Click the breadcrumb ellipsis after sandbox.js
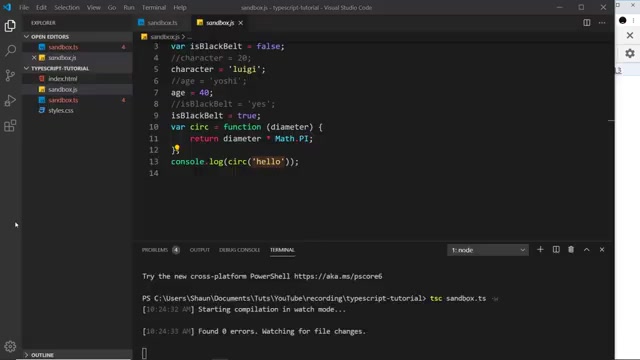 point(189,37)
